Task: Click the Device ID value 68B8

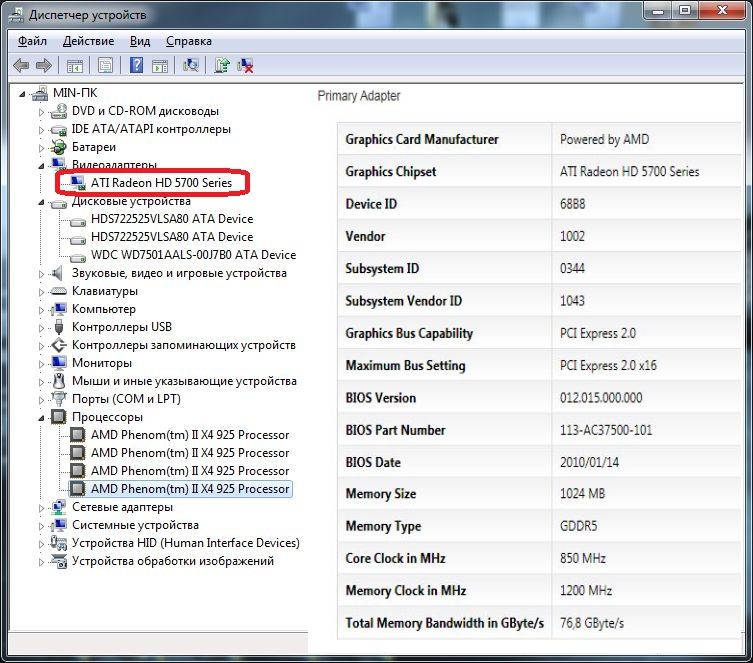Action: 572,204
